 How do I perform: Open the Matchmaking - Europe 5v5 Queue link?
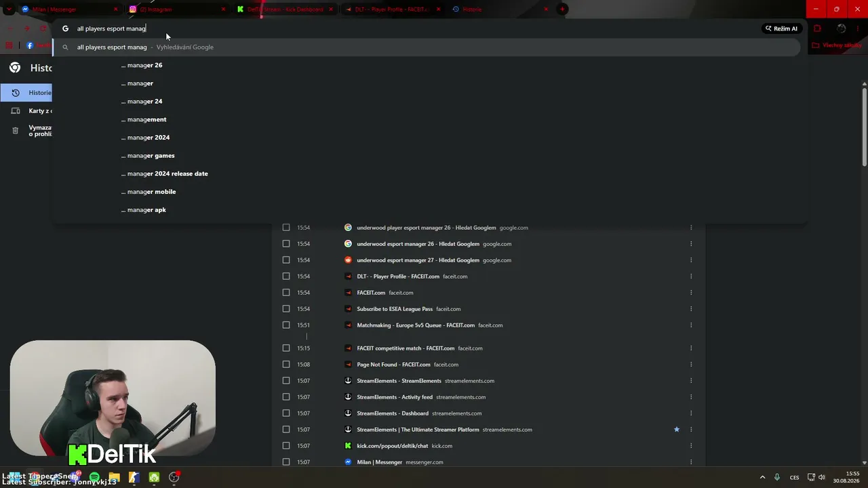click(416, 325)
